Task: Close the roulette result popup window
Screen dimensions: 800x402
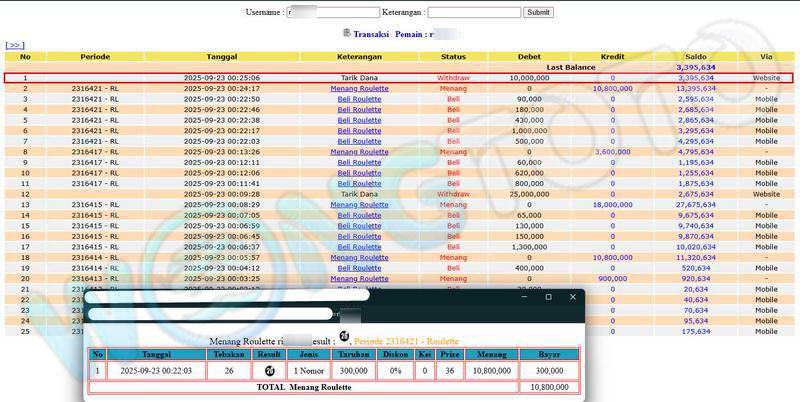Action: click(x=572, y=297)
